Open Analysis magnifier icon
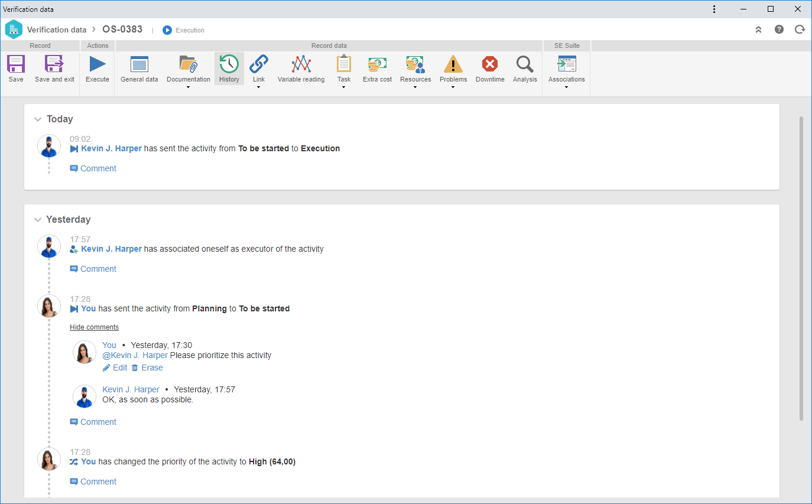Screen dimensions: 812x504 (x=525, y=64)
